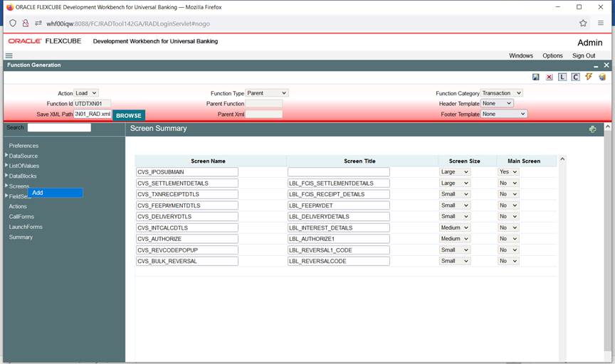The height and width of the screenshot is (364, 615).
Task: Close the Function Generation panel
Action: pos(606,65)
